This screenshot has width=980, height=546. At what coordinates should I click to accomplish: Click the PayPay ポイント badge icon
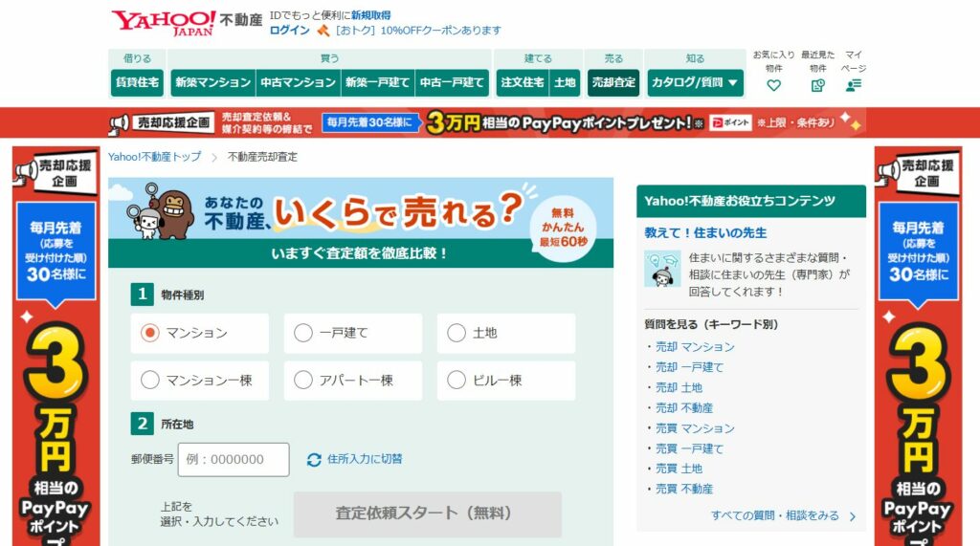pyautogui.click(x=730, y=123)
